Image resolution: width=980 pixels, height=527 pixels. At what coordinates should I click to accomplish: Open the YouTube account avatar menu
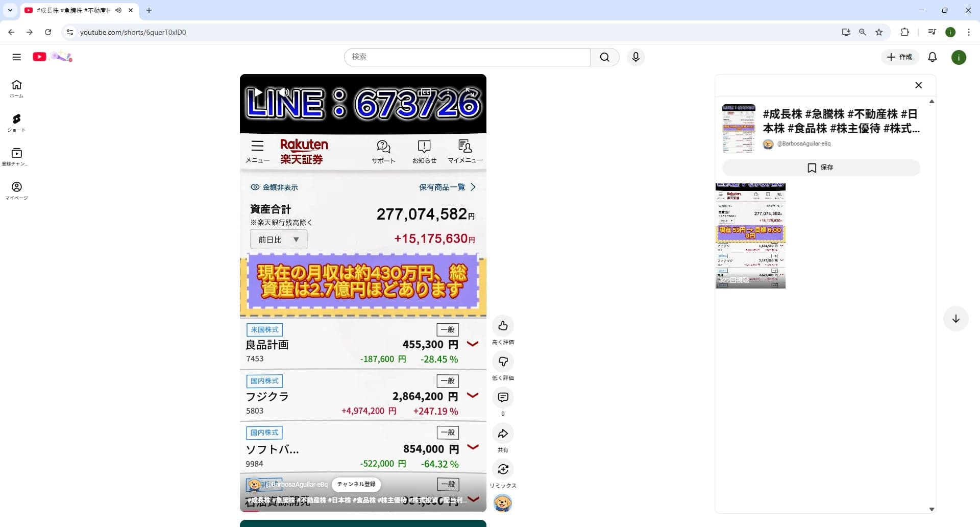point(959,57)
